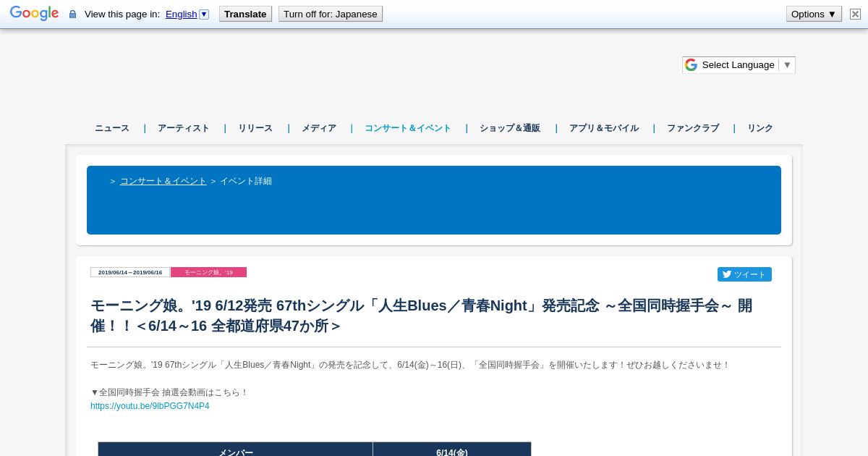Click the pink モーニング娘。'19 tag

[208, 272]
